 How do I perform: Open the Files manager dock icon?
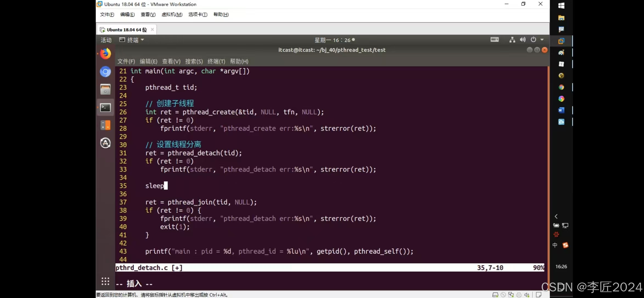(105, 90)
